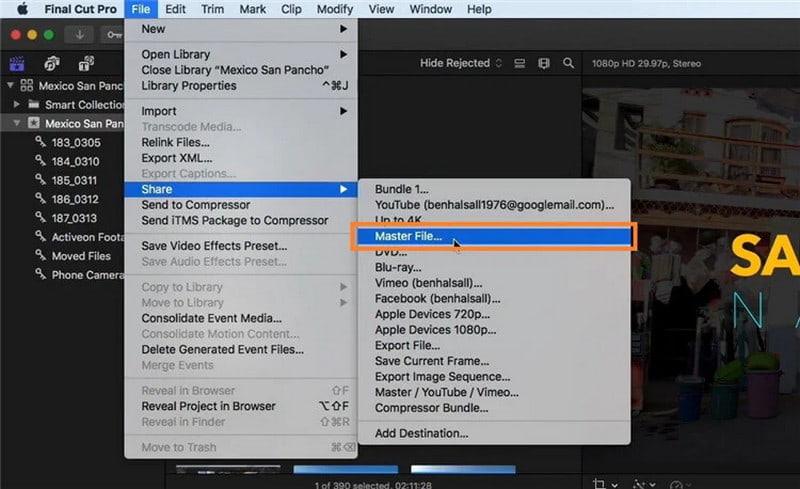Click Library Properties menu item

tap(241, 86)
